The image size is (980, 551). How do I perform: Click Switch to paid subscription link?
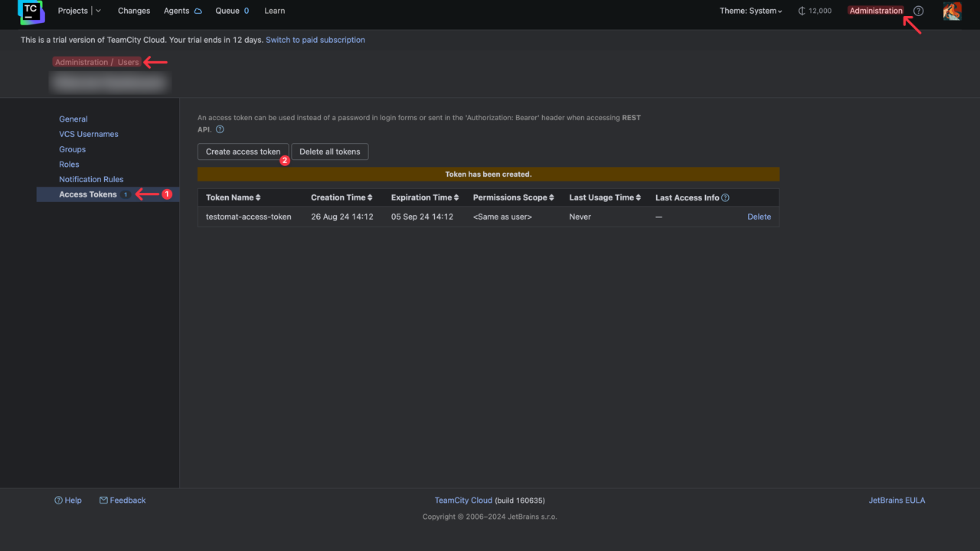tap(315, 40)
